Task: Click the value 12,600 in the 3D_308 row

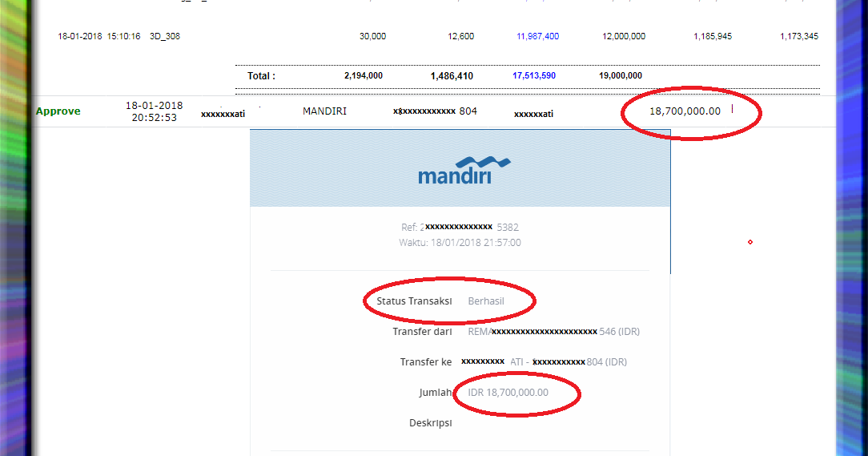Action: (x=460, y=36)
